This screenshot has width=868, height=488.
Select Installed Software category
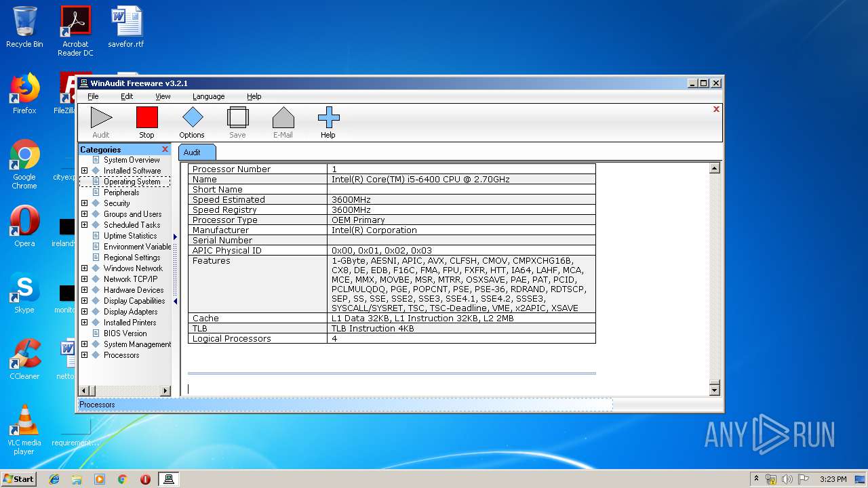coord(132,171)
